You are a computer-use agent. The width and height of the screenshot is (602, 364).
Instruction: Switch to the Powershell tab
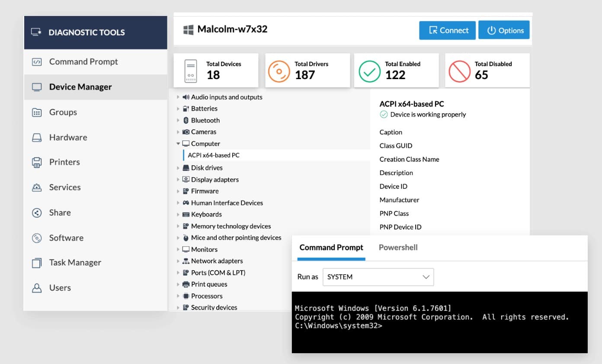398,248
